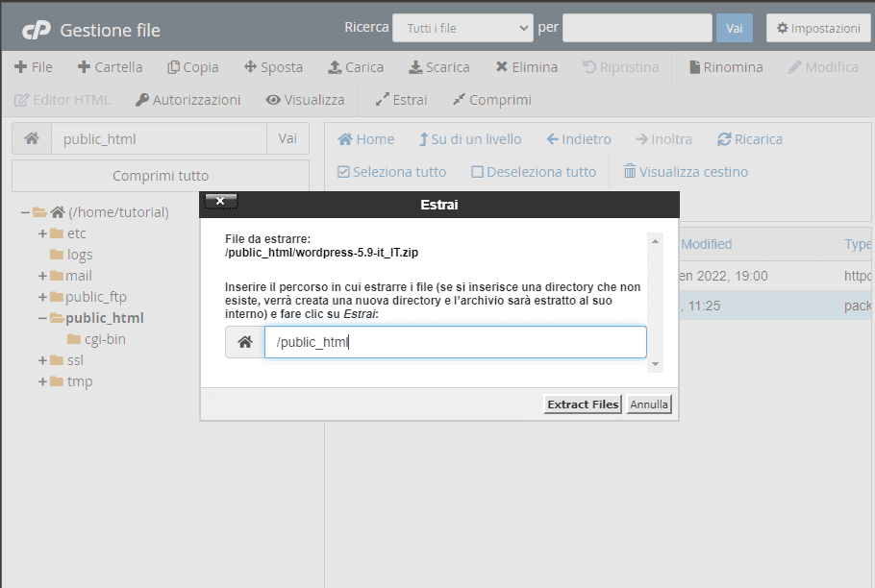The width and height of the screenshot is (875, 588).
Task: Select row dated 2022, 19:00
Action: (x=775, y=276)
